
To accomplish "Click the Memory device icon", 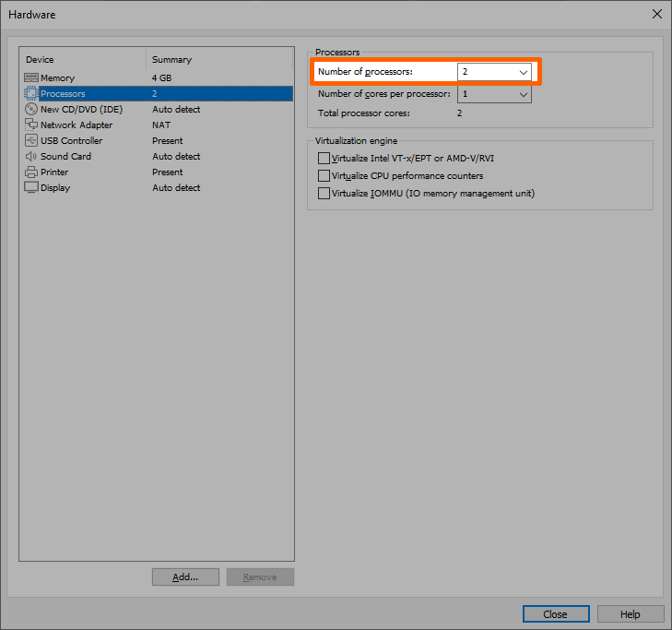I will point(31,78).
